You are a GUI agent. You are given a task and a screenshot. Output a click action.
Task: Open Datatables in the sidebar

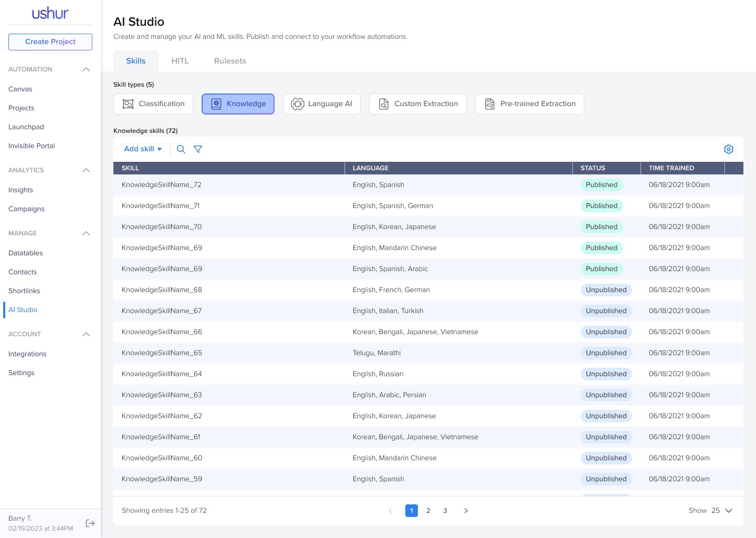click(26, 253)
